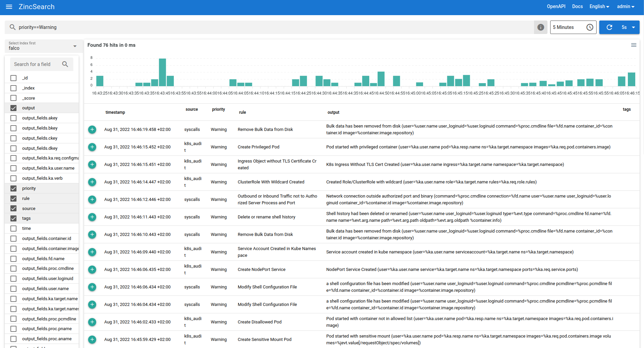Open the OpenAPI link
The image size is (644, 348).
tap(556, 7)
